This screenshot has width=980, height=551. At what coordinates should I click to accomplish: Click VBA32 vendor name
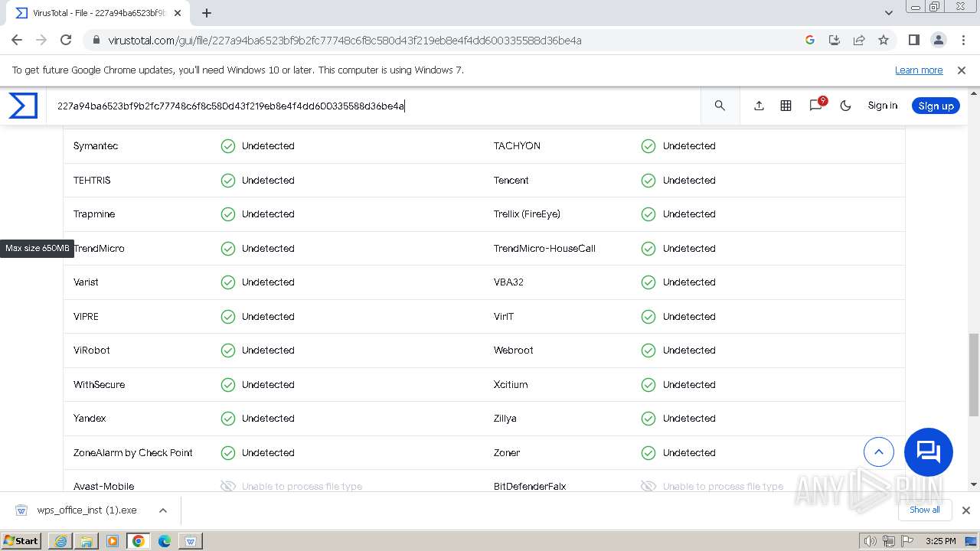pyautogui.click(x=508, y=282)
